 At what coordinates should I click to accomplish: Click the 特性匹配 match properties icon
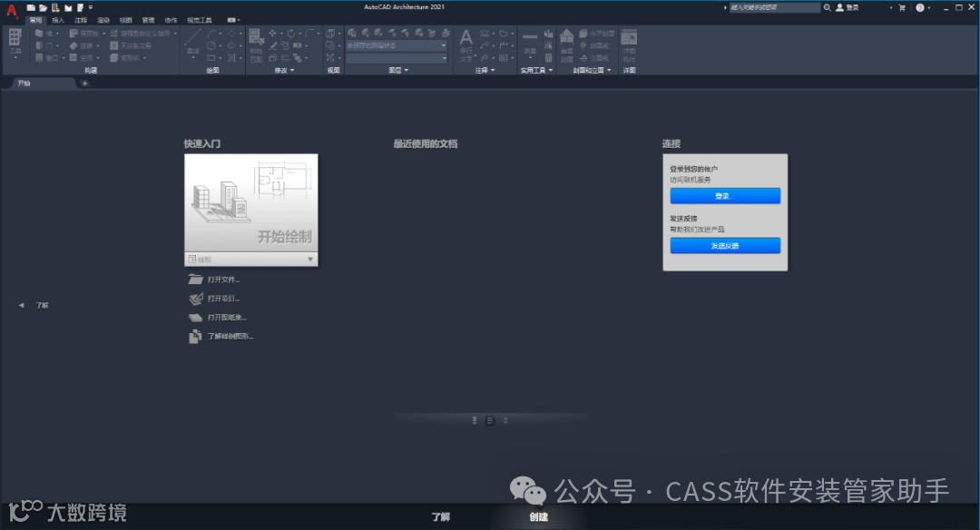point(256,44)
